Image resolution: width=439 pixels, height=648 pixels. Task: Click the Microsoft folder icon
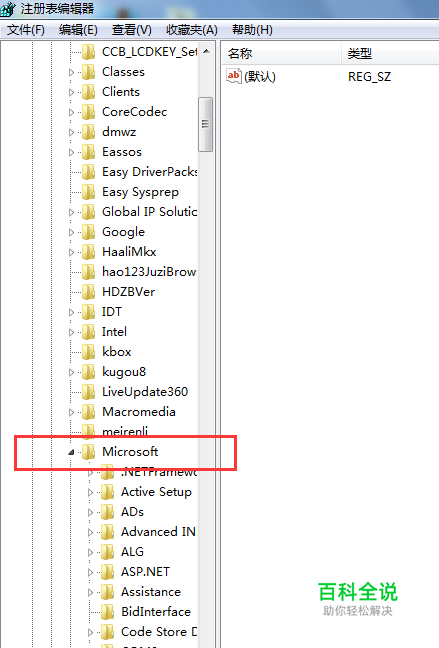pos(88,452)
